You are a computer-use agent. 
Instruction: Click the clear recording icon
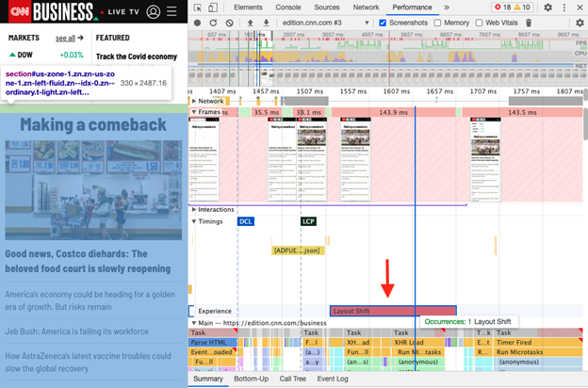click(x=231, y=23)
